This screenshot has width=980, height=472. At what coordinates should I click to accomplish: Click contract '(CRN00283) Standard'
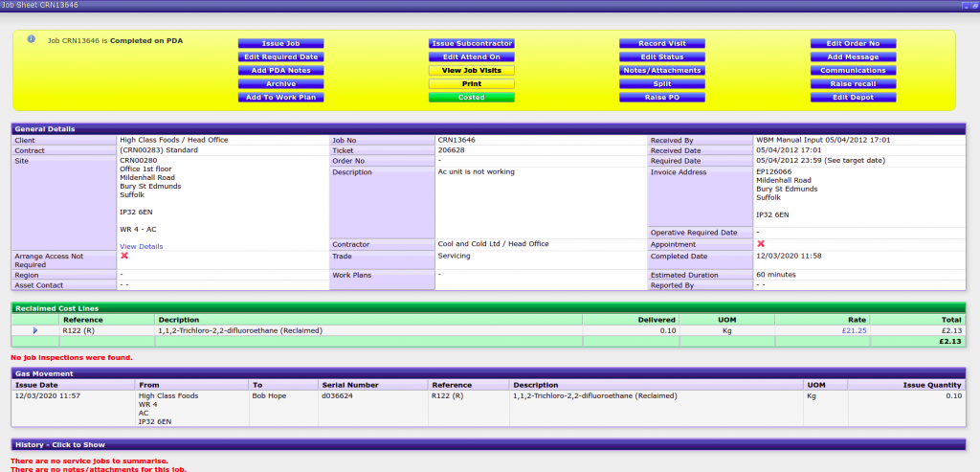click(159, 150)
